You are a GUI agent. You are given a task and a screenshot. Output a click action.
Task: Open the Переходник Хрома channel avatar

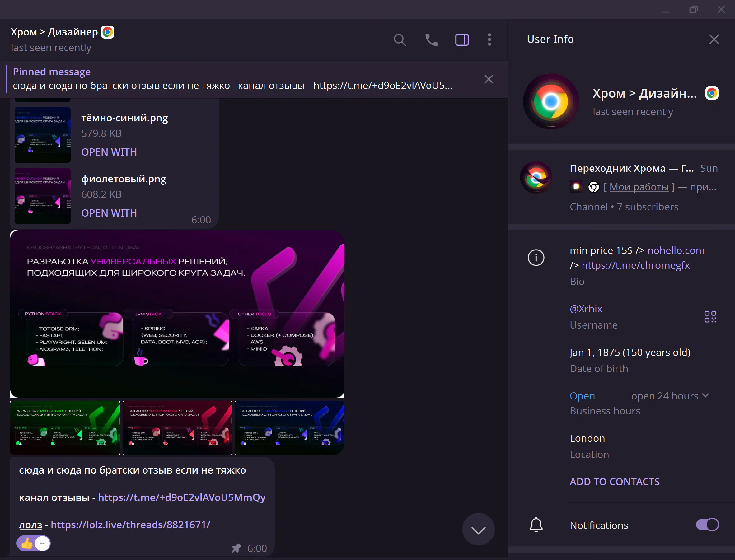536,178
